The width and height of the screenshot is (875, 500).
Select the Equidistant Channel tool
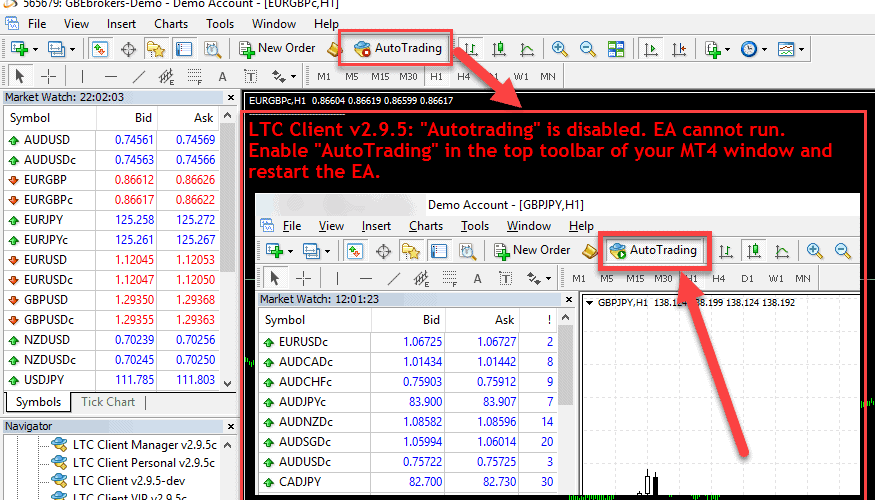[x=167, y=76]
